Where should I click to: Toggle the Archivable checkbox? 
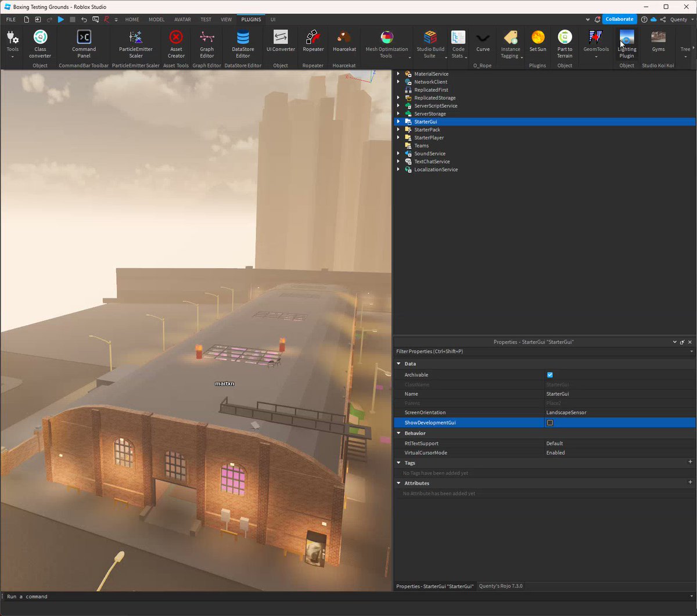[550, 375]
